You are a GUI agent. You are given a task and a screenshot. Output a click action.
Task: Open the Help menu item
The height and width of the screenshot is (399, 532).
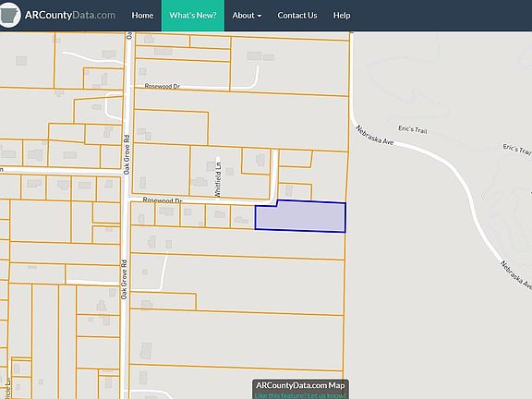tap(342, 16)
